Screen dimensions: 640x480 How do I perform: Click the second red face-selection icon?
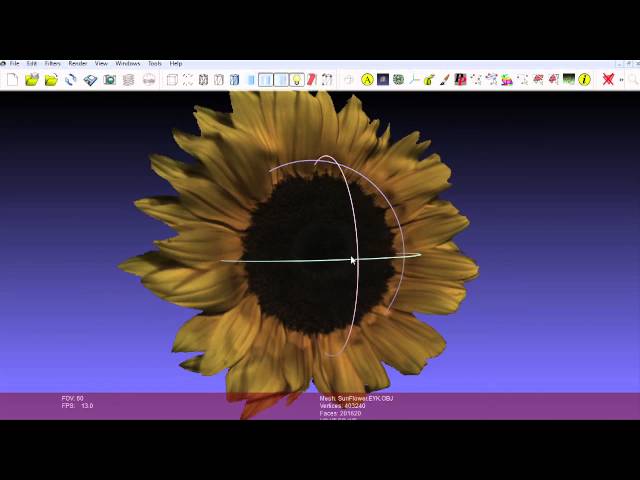click(553, 79)
